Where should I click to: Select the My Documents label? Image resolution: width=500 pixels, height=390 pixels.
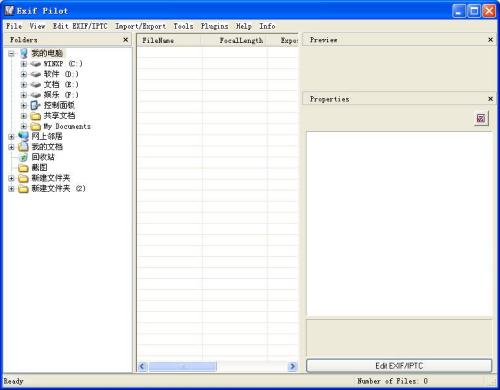pos(67,126)
